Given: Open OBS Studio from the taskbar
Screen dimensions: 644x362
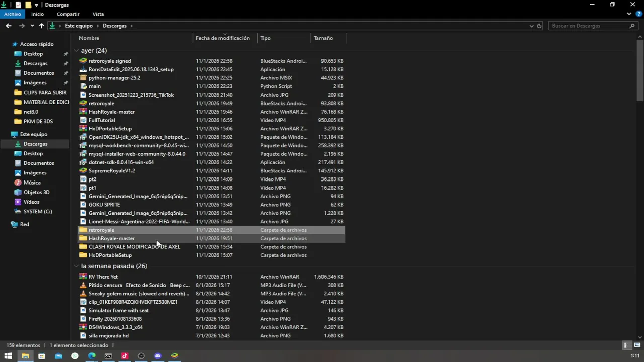Looking at the screenshot, I should click(141, 356).
